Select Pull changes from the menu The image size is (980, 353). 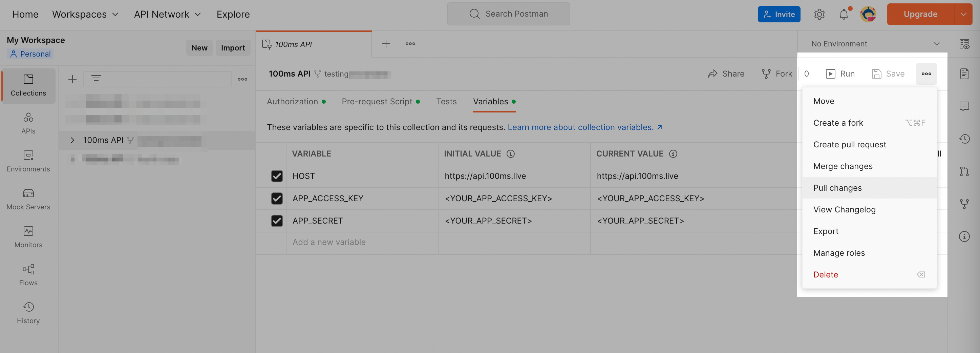[837, 188]
